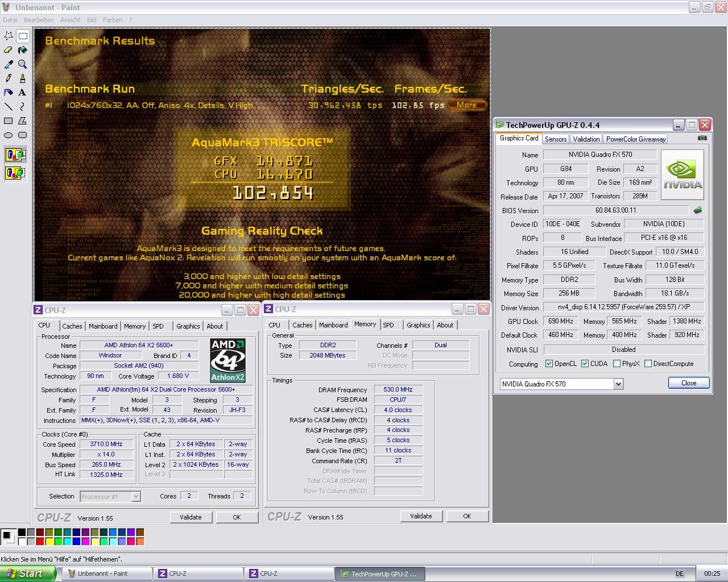This screenshot has width=728, height=582.
Task: Click OK in right CPU-Z memory window
Action: [x=467, y=516]
